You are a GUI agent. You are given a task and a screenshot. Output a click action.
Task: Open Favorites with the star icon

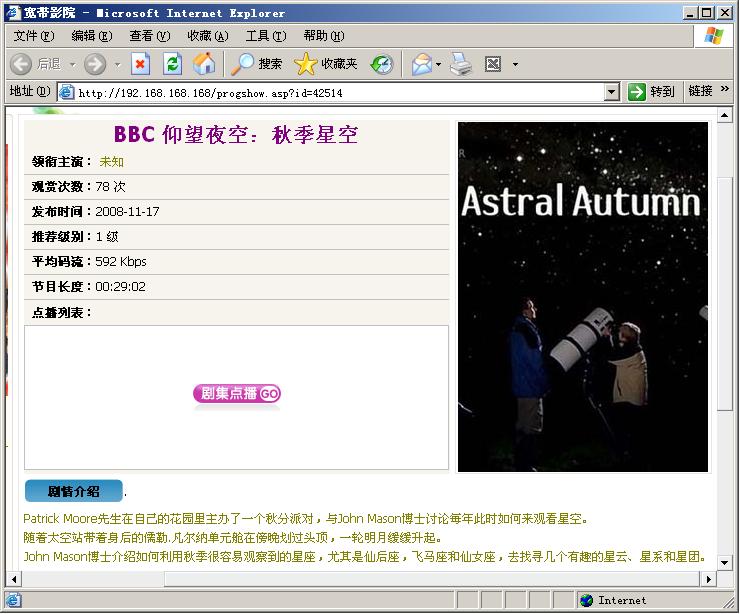(306, 64)
